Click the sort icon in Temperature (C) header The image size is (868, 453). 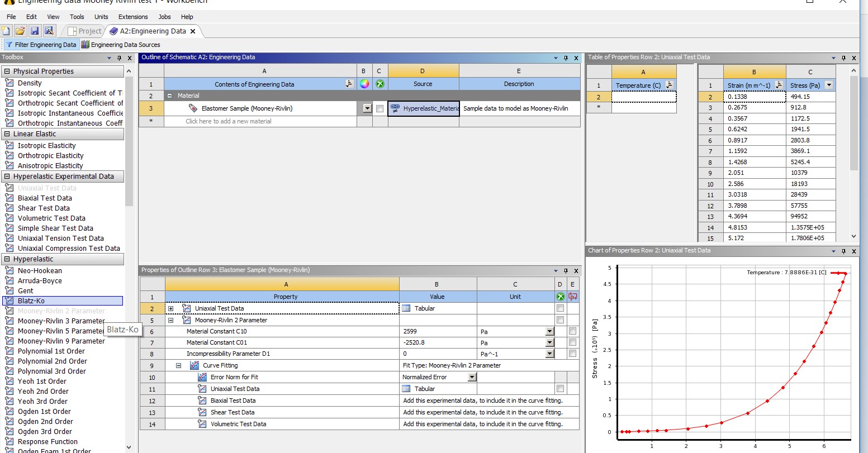(x=670, y=85)
